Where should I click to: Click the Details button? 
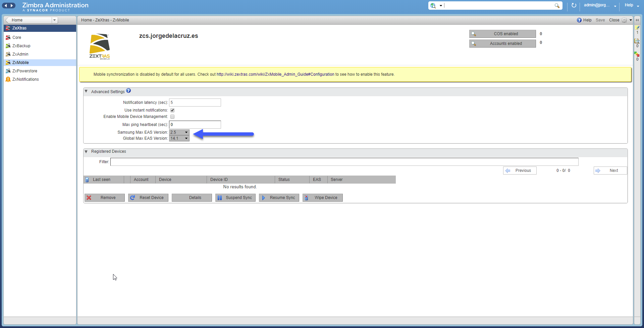(x=192, y=198)
